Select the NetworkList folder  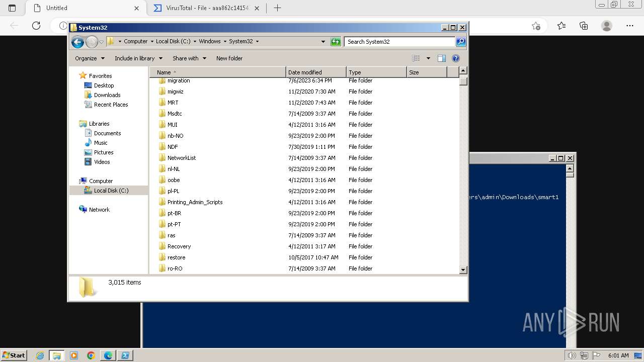click(x=182, y=158)
